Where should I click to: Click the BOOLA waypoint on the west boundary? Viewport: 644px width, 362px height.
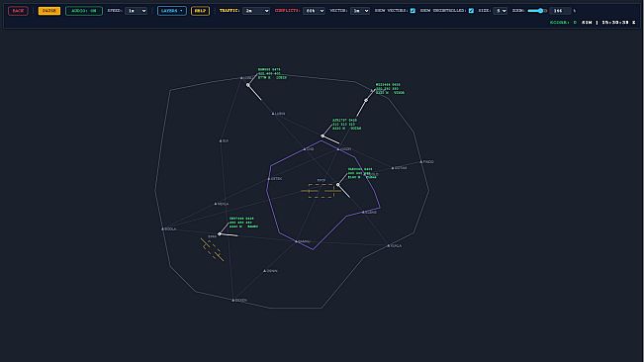click(162, 228)
